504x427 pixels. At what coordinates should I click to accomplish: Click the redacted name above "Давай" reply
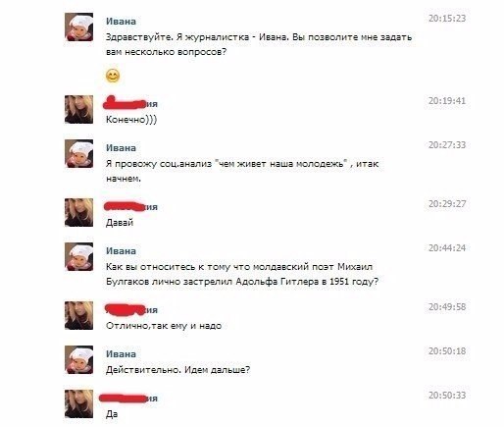130,207
